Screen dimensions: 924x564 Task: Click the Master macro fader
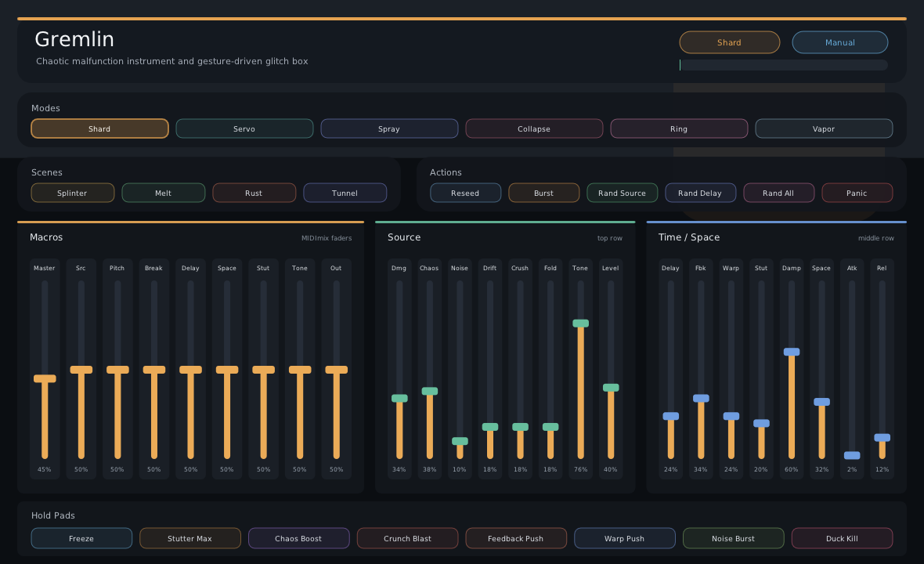pyautogui.click(x=45, y=379)
